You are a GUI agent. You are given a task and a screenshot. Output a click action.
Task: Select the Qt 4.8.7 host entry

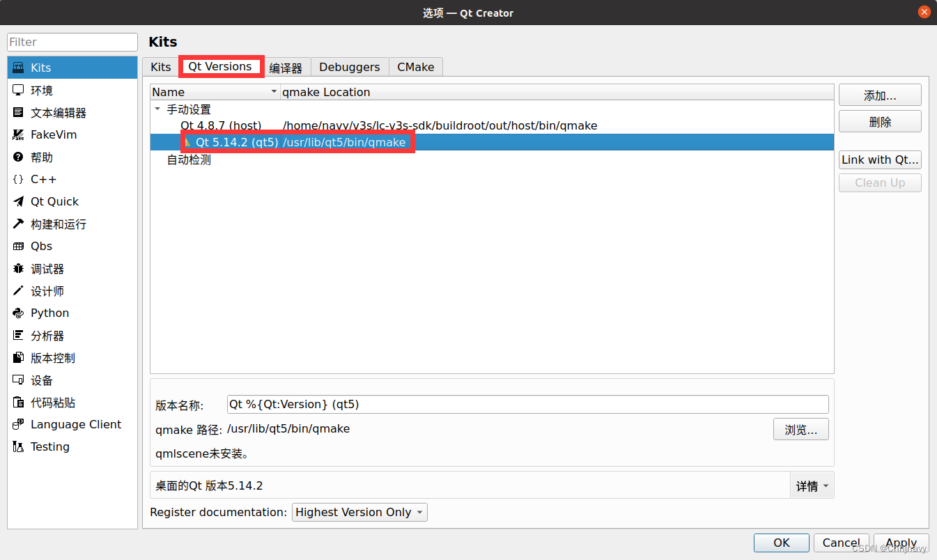coord(221,125)
